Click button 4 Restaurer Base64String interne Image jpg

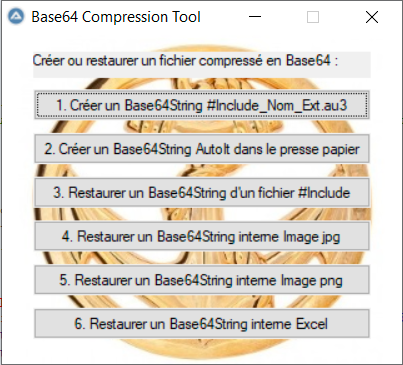click(x=202, y=236)
